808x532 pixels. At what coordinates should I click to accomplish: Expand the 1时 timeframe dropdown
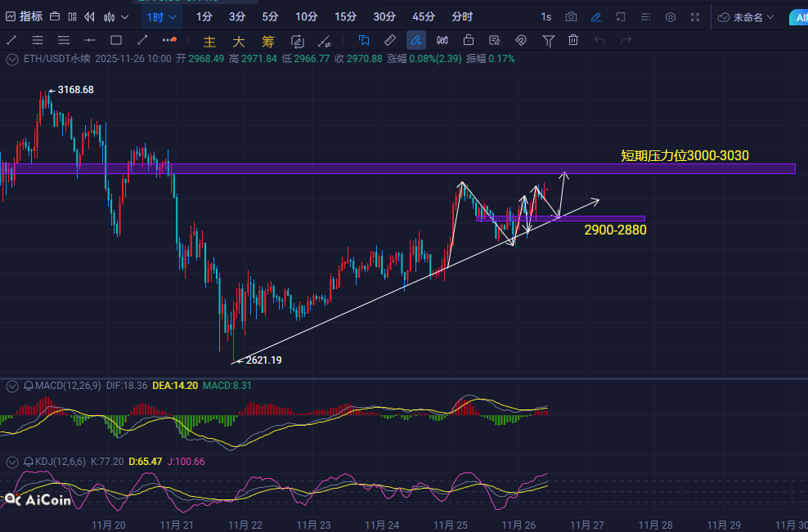pos(161,16)
